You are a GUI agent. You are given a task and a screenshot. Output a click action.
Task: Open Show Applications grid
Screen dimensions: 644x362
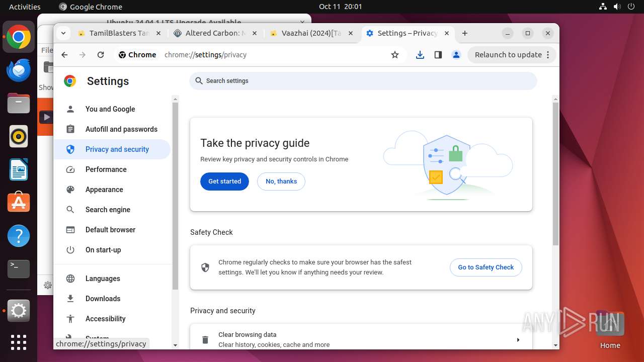point(19,342)
